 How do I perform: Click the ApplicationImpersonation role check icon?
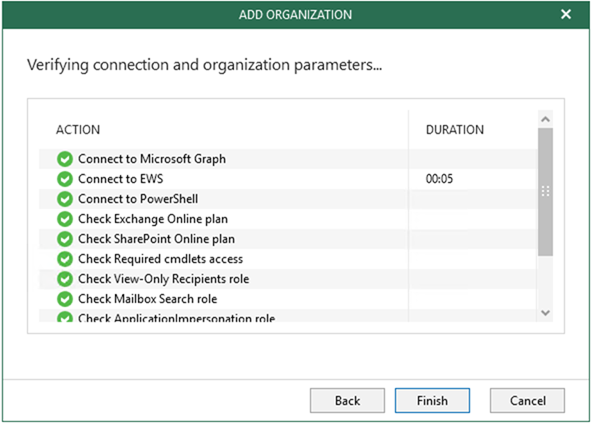tap(65, 317)
